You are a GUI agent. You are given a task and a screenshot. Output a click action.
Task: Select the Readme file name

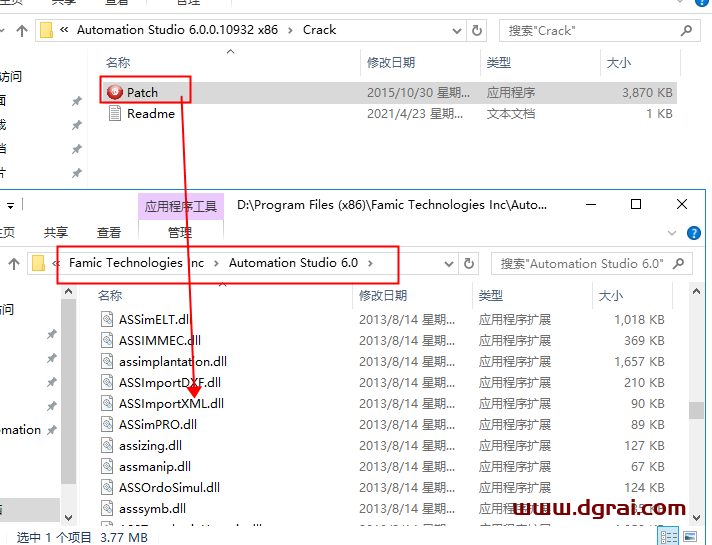tap(151, 114)
